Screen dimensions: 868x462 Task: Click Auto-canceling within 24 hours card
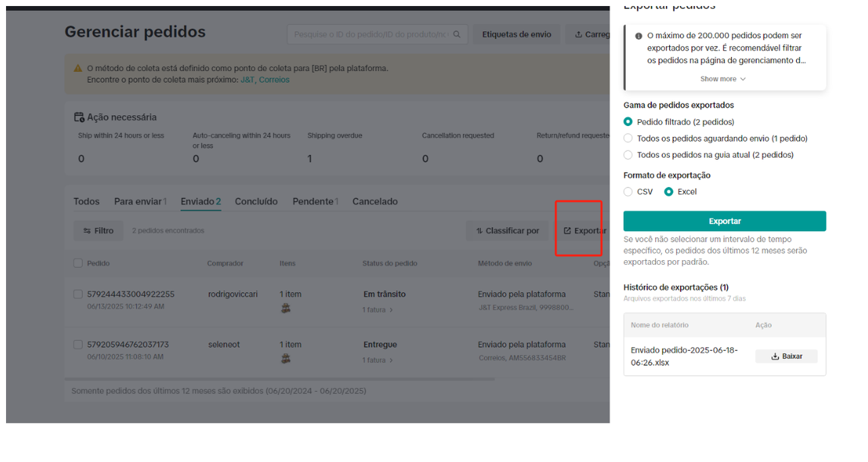(x=243, y=148)
